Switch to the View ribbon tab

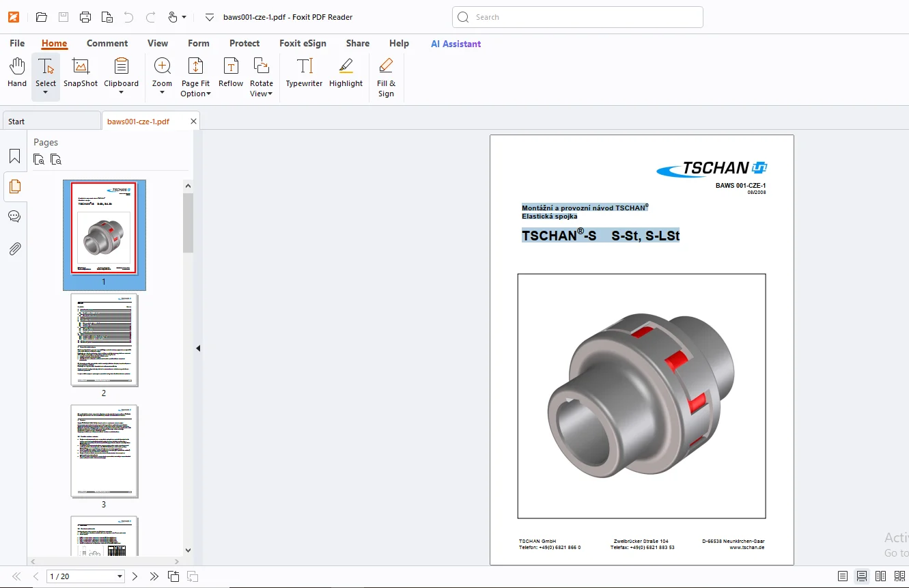[158, 43]
